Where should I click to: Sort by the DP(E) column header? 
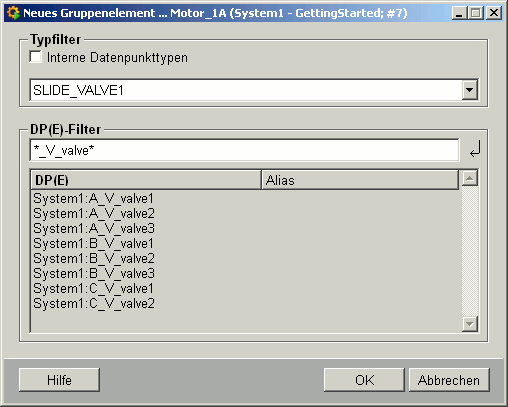point(146,180)
